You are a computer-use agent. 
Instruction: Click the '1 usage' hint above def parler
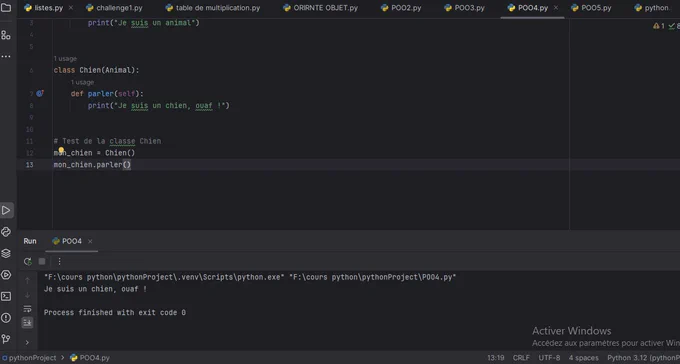point(82,82)
